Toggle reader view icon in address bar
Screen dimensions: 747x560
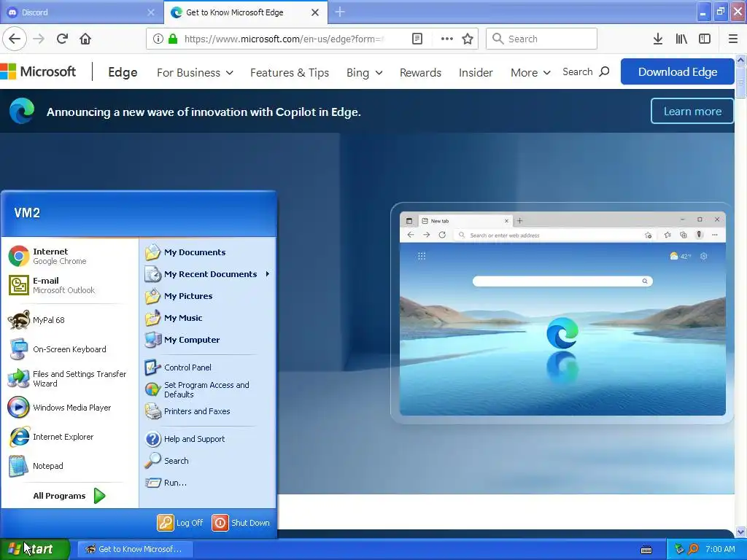417,39
